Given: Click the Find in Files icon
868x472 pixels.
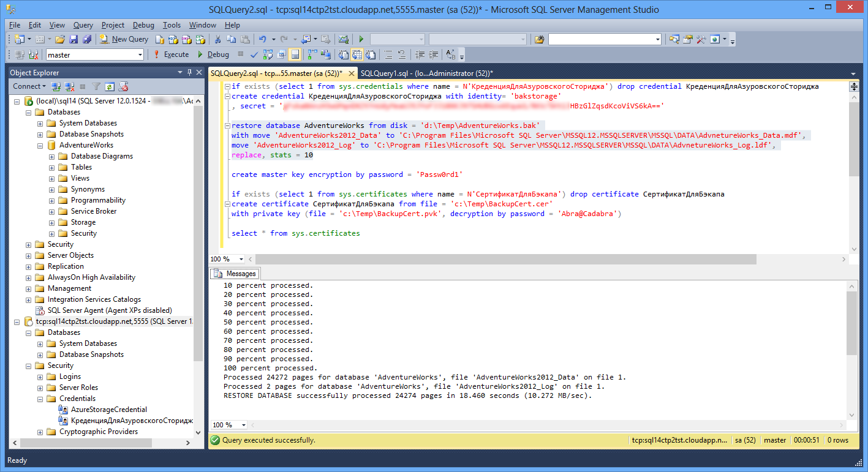Looking at the screenshot, I should (x=539, y=39).
